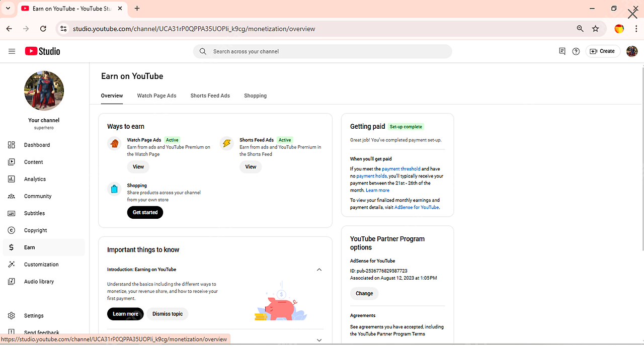Click the Analytics chart icon
This screenshot has height=347, width=644.
[x=12, y=179]
